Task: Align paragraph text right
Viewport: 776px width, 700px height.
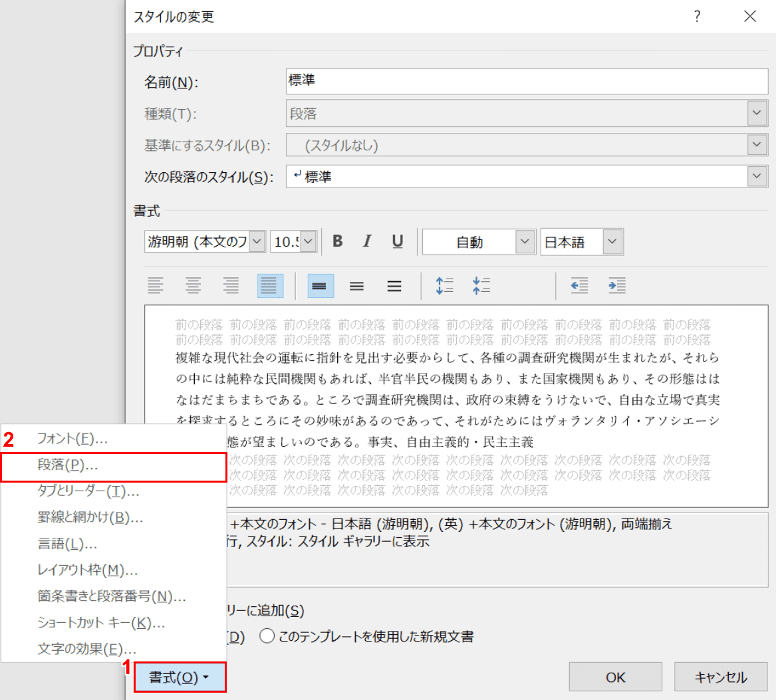Action: tap(231, 286)
